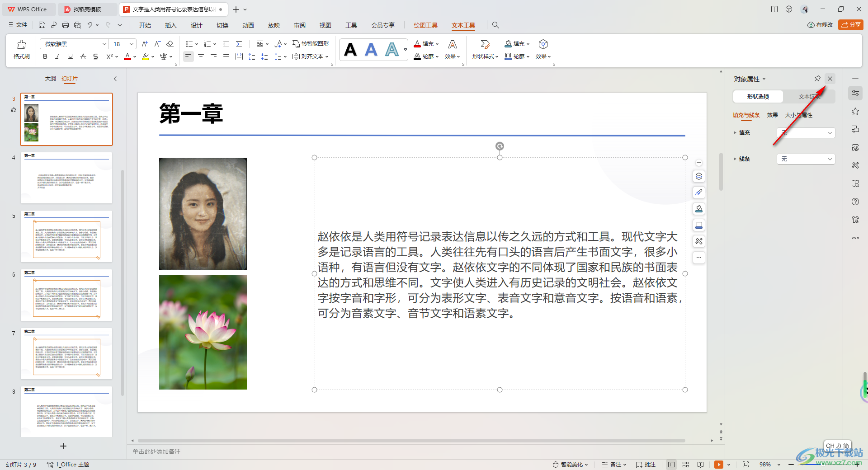Image resolution: width=868 pixels, height=470 pixels.
Task: Open Smart Beautify in status bar
Action: (571, 465)
